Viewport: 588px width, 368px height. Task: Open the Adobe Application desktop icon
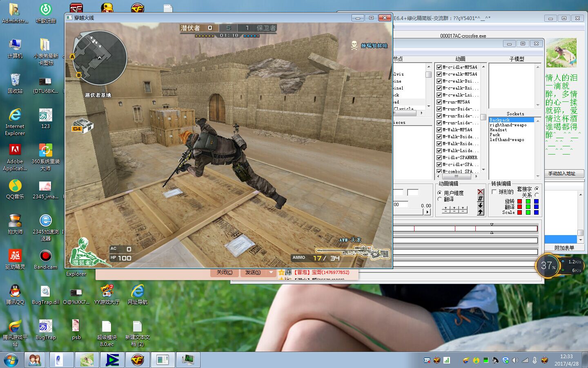coord(15,157)
